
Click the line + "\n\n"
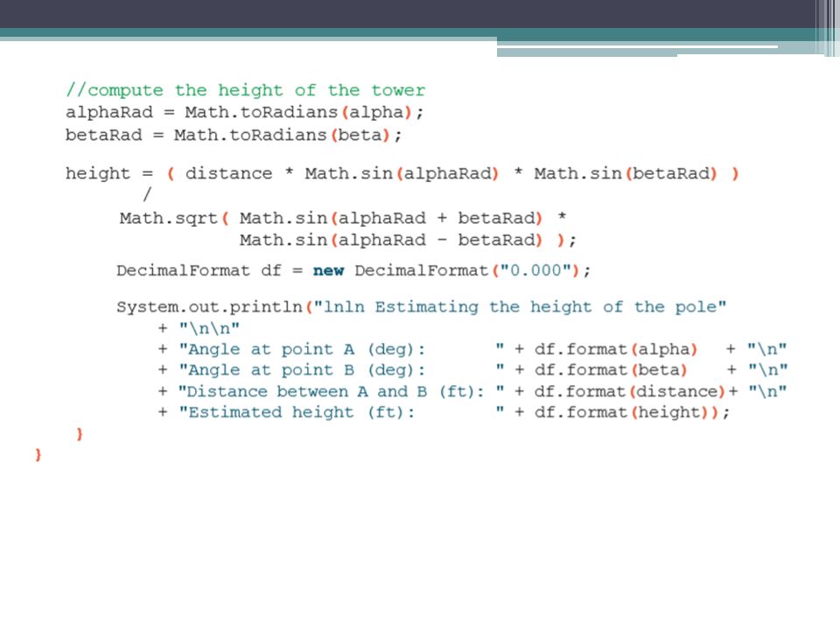pyautogui.click(x=199, y=327)
